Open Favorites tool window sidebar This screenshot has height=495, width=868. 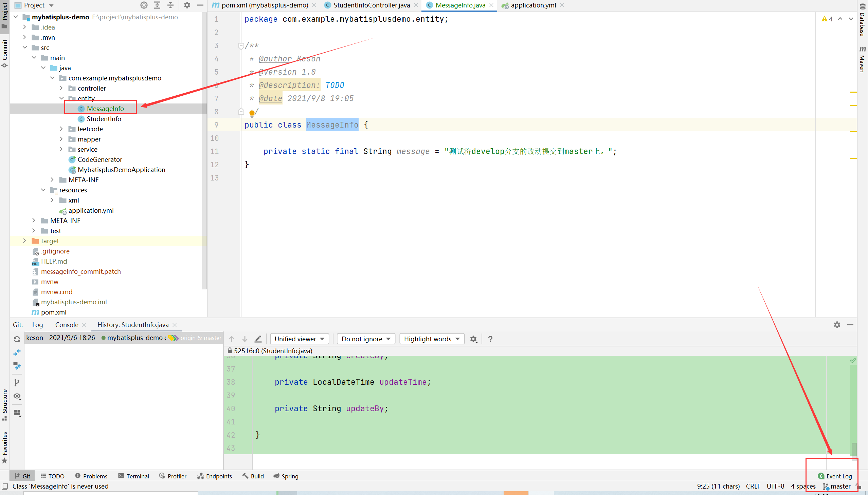[x=5, y=448]
